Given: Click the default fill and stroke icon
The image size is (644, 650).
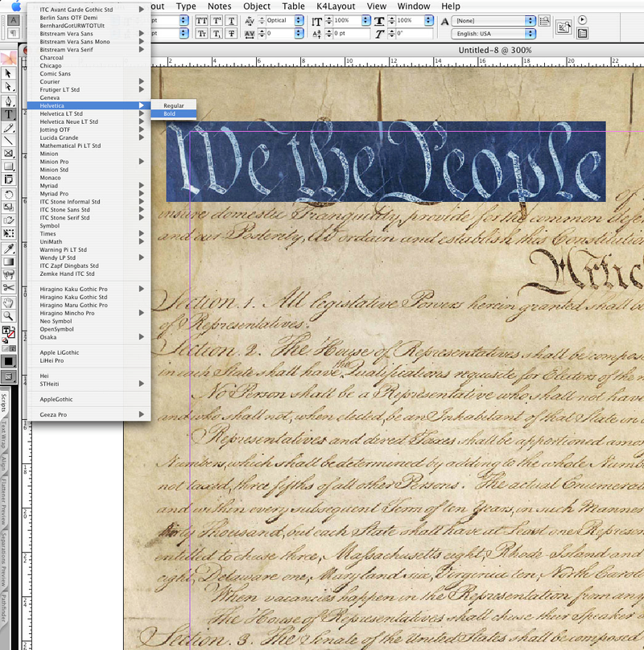Looking at the screenshot, I should [4, 340].
